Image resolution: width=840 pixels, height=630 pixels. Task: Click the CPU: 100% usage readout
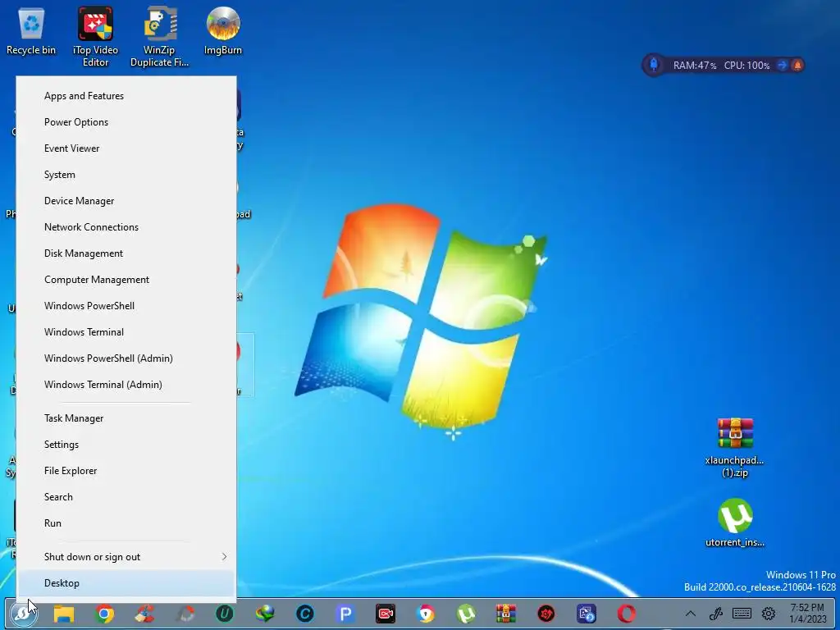click(746, 66)
